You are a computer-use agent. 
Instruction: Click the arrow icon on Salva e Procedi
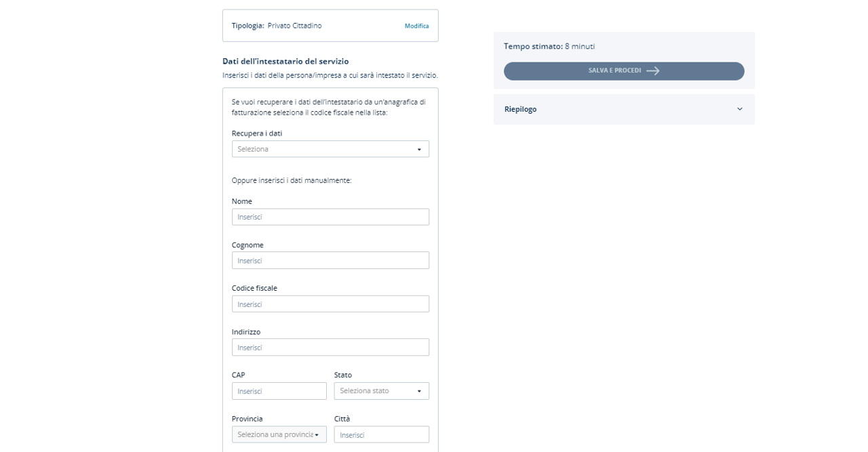(x=653, y=71)
